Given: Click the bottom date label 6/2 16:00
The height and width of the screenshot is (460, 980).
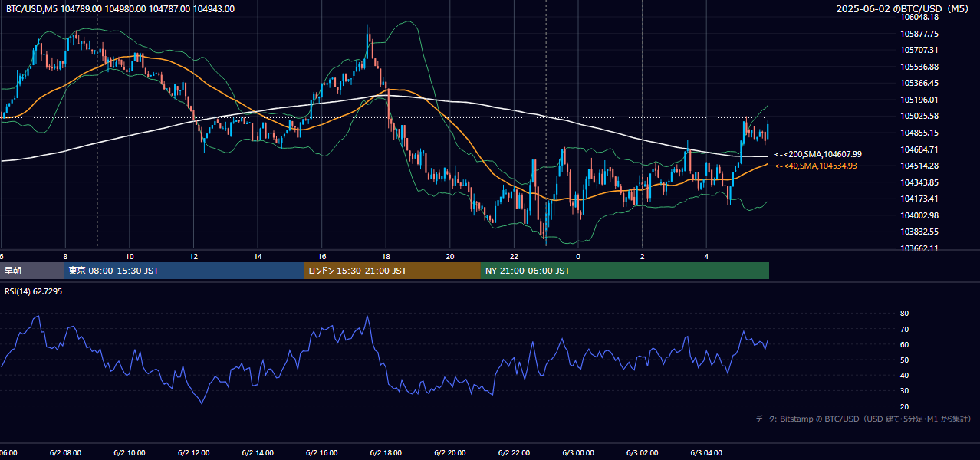Looking at the screenshot, I should [322, 453].
